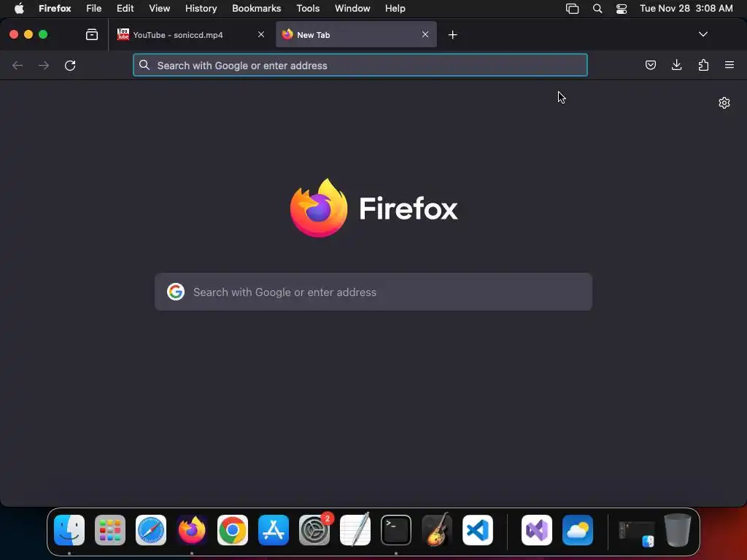Open Firefox View icon in tab bar

pyautogui.click(x=92, y=34)
